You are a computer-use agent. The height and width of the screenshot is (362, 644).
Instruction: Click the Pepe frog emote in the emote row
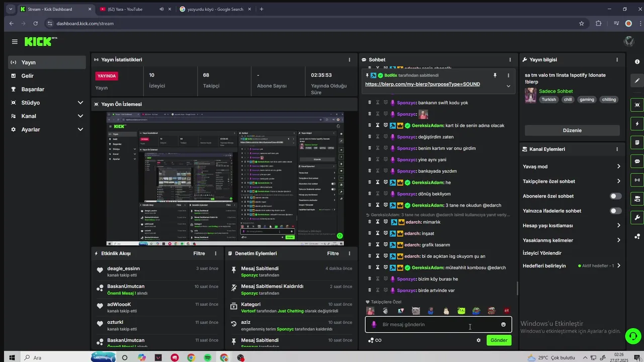click(476, 311)
